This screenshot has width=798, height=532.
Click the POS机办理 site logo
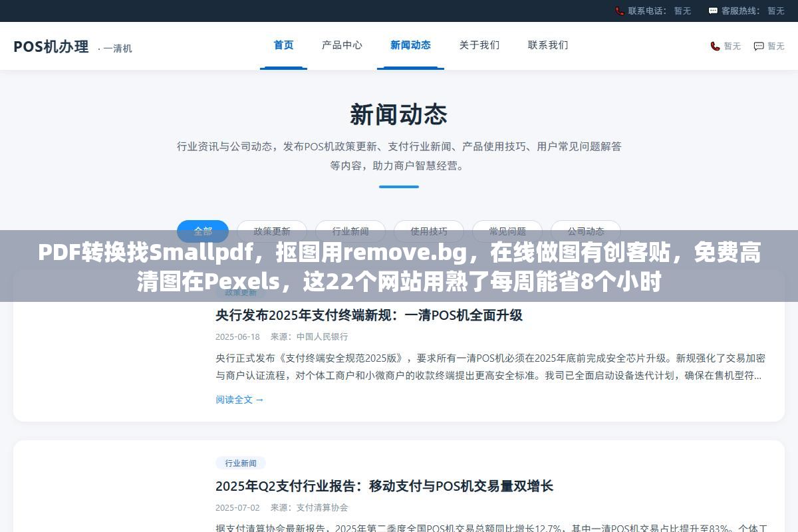click(x=51, y=47)
